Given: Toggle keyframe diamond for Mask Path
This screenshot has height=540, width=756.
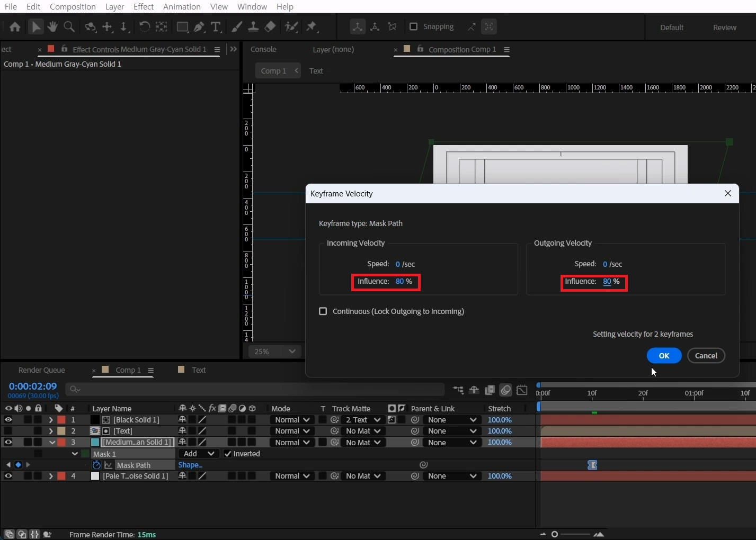Looking at the screenshot, I should (x=18, y=465).
